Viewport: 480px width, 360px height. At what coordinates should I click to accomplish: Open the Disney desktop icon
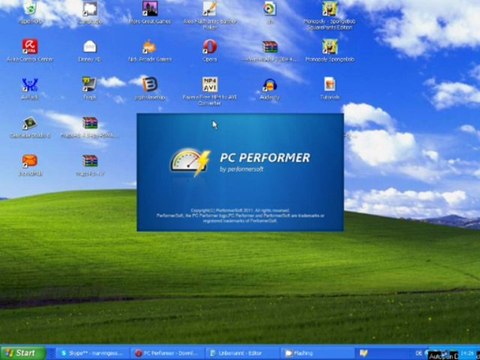coord(90,47)
